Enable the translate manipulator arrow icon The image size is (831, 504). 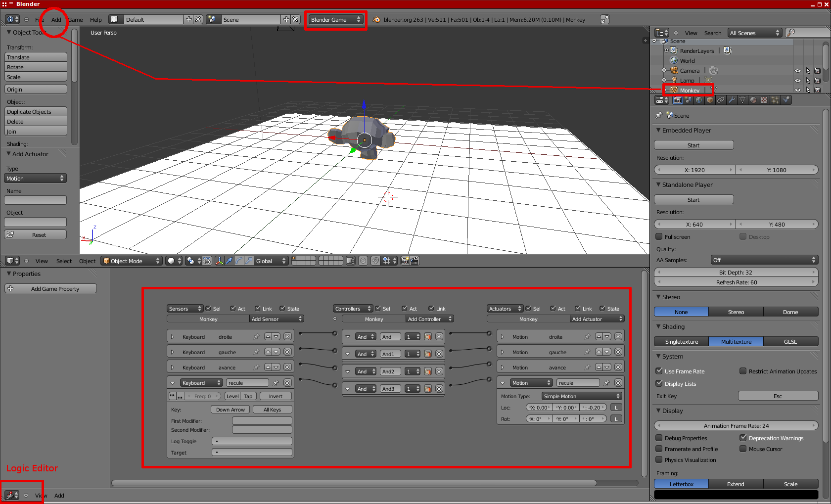(229, 261)
